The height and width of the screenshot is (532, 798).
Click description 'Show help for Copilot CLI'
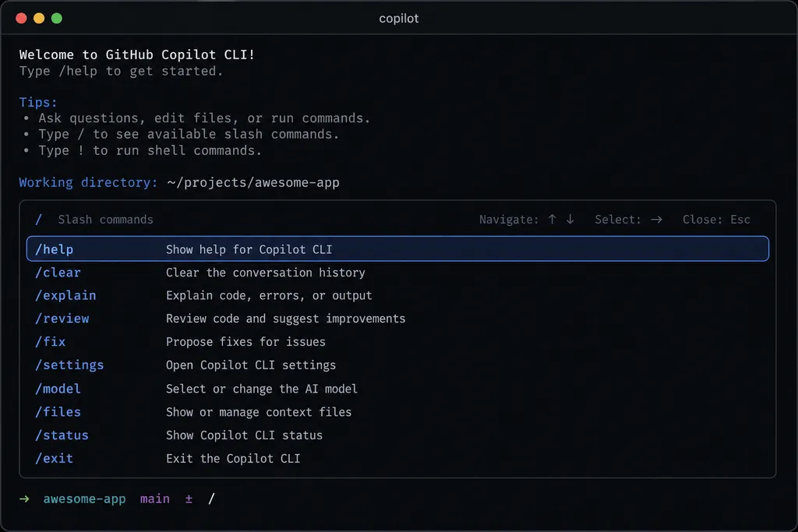click(249, 249)
